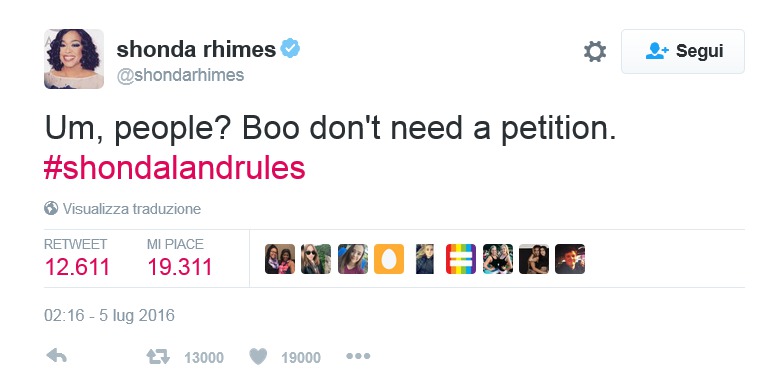783x385 pixels.
Task: Open the first liker avatar thumbnail
Action: [x=280, y=259]
